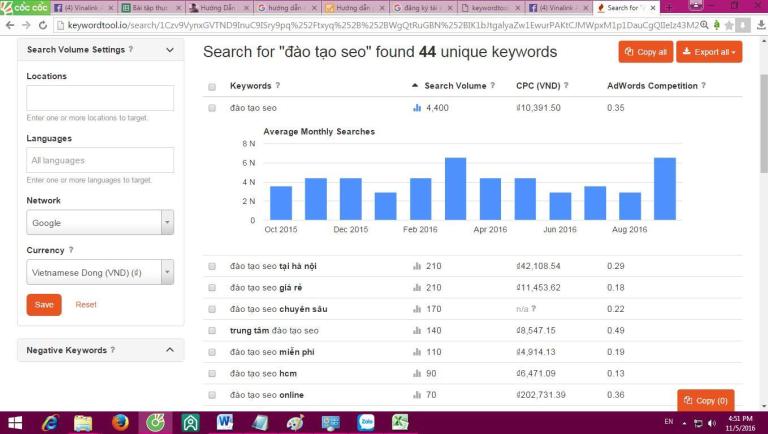Click the Mar 2016 tallest chart bar
The height and width of the screenshot is (434, 768).
456,189
